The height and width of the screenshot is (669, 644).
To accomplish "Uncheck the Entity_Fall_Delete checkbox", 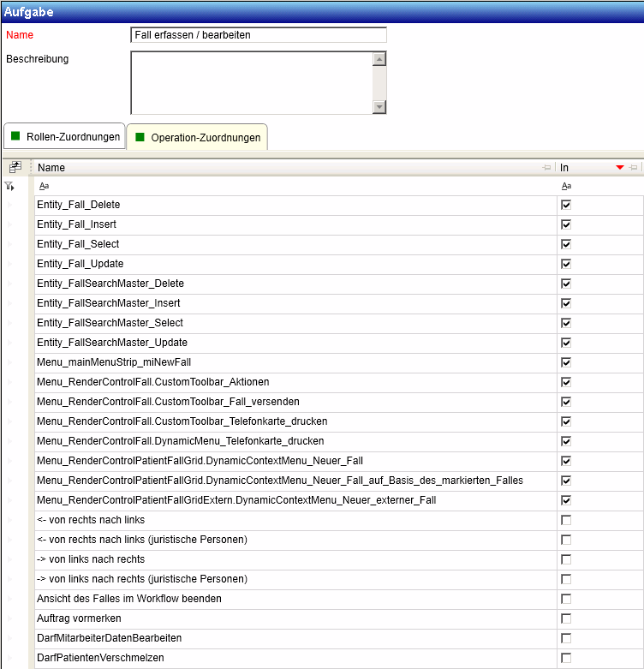I will tap(566, 205).
